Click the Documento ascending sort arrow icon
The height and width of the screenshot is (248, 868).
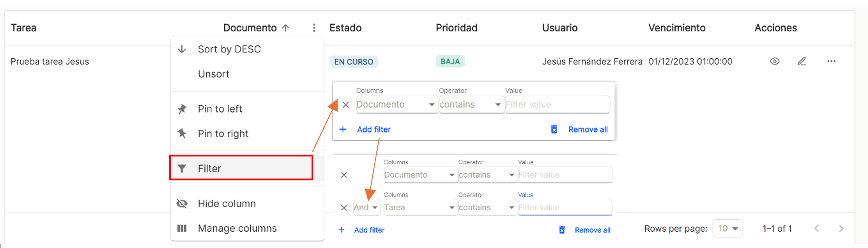(285, 28)
